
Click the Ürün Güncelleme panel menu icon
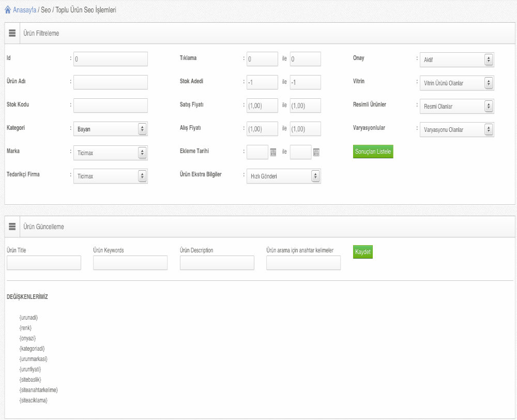12,227
